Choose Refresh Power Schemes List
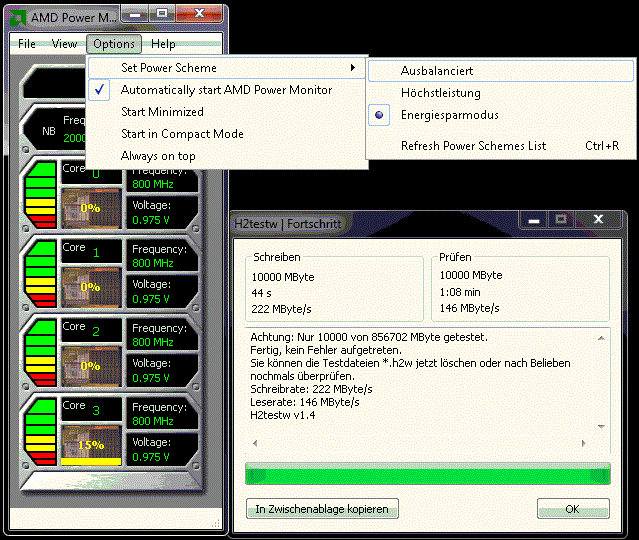This screenshot has width=639, height=540. [501, 146]
